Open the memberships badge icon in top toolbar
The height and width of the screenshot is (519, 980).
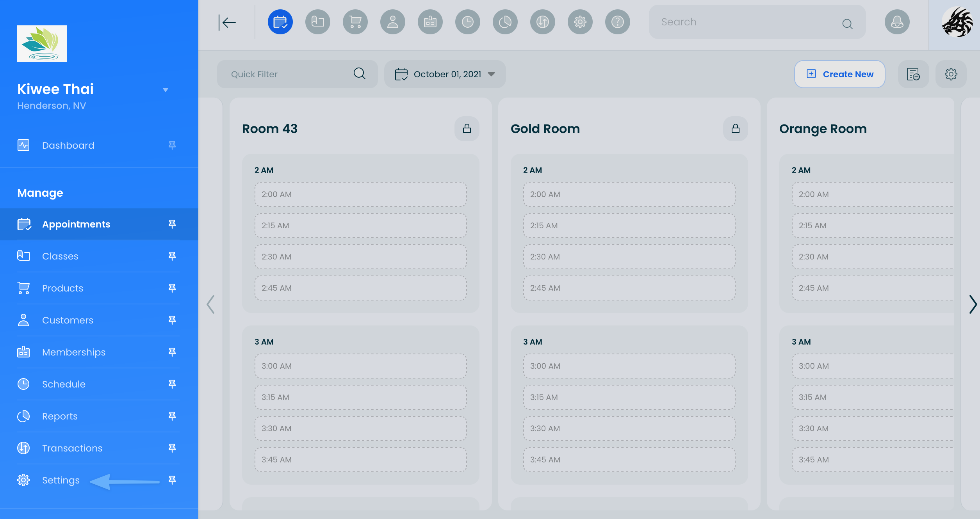point(430,22)
